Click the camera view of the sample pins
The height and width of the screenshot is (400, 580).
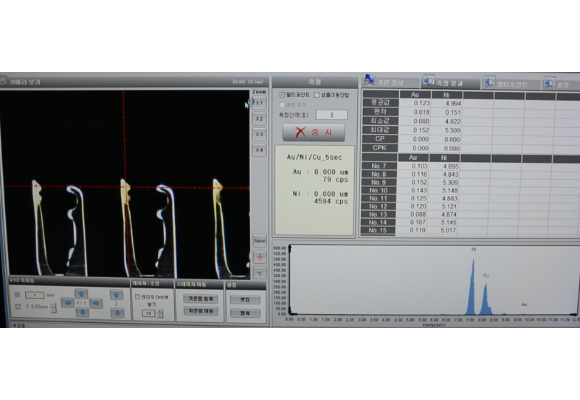click(125, 184)
